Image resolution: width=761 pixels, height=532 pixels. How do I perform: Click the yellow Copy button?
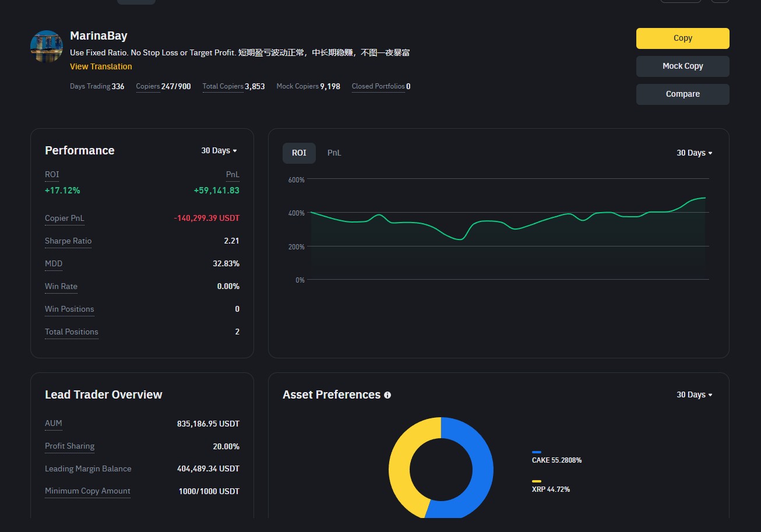point(682,38)
